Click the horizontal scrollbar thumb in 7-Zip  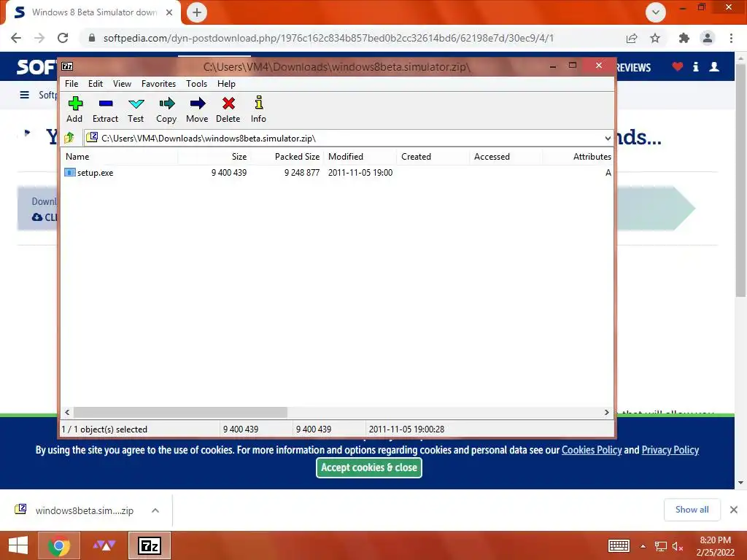click(181, 413)
